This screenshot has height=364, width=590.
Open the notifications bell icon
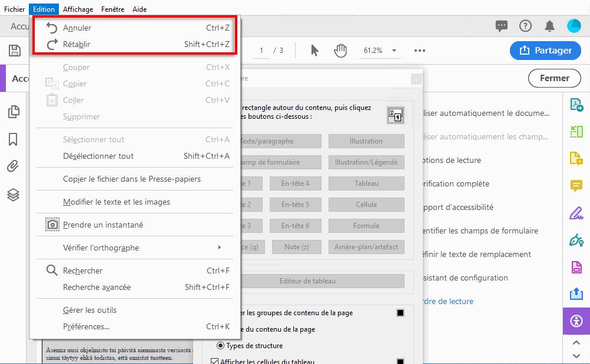click(x=550, y=26)
